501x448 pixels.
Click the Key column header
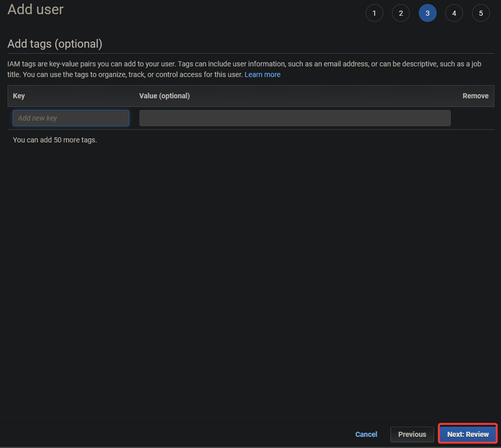coord(19,96)
